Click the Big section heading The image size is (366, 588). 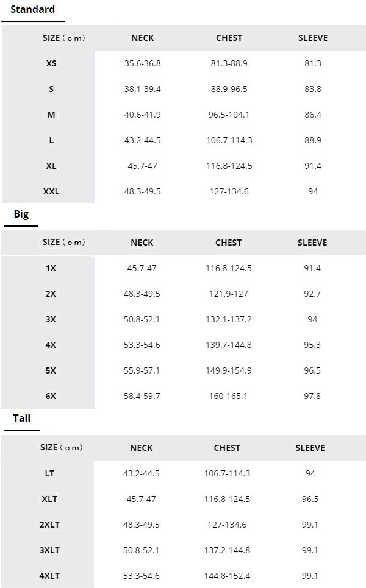[21, 214]
